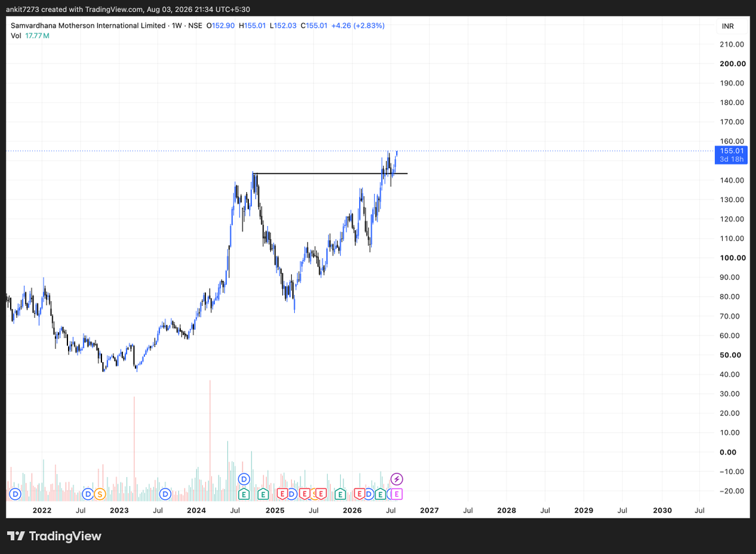Click the INR currency label
The image size is (756, 554).
pyautogui.click(x=727, y=26)
